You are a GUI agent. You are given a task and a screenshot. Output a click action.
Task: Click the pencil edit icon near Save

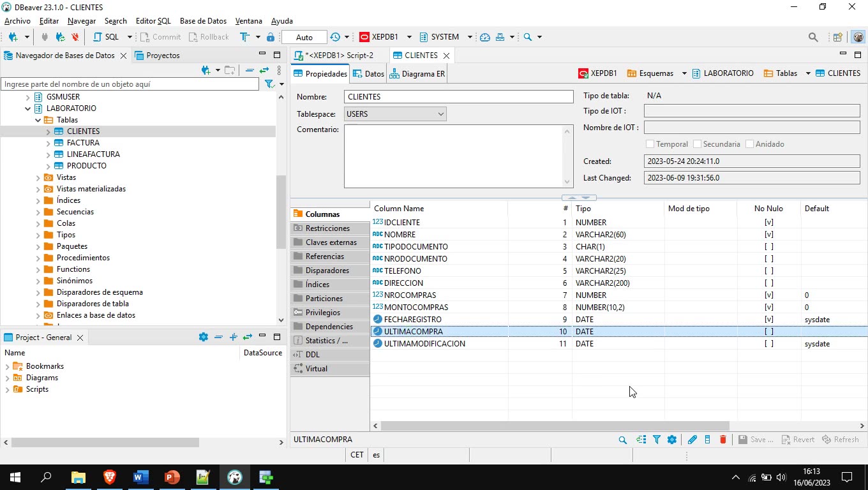(692, 440)
